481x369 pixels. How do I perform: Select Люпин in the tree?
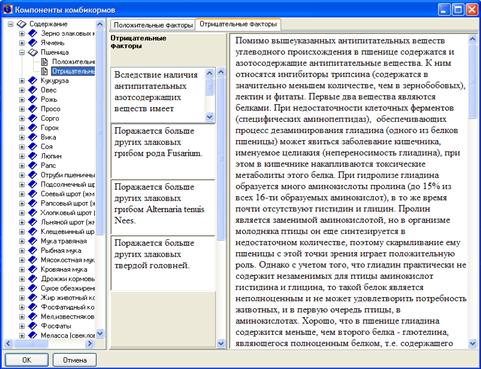pos(51,156)
